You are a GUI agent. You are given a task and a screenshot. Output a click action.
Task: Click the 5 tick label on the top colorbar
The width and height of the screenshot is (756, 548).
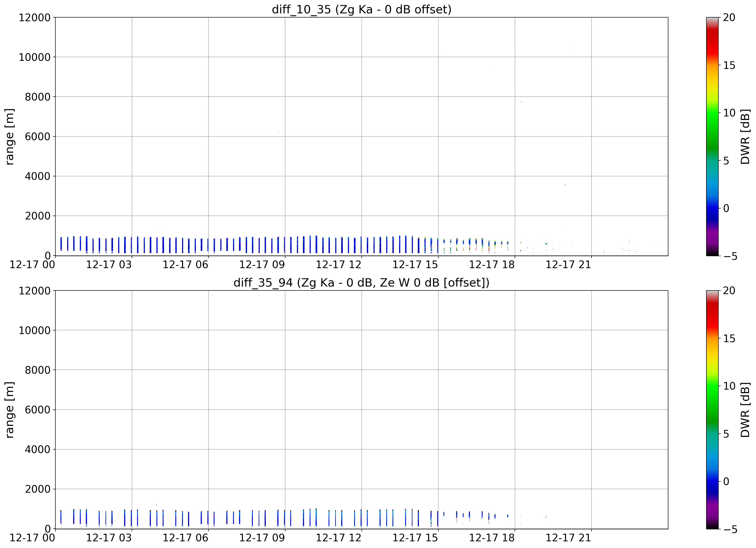tap(726, 160)
